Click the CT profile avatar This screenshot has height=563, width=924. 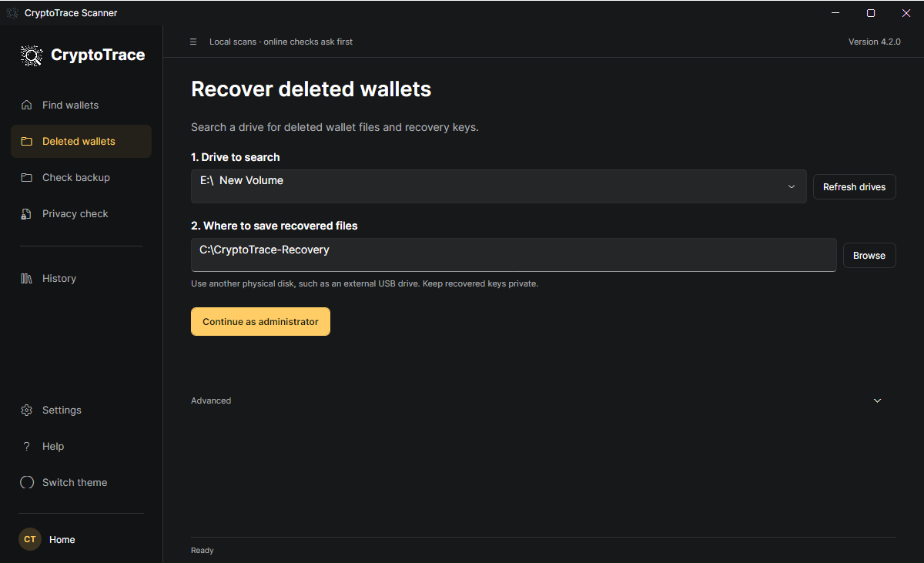(30, 539)
